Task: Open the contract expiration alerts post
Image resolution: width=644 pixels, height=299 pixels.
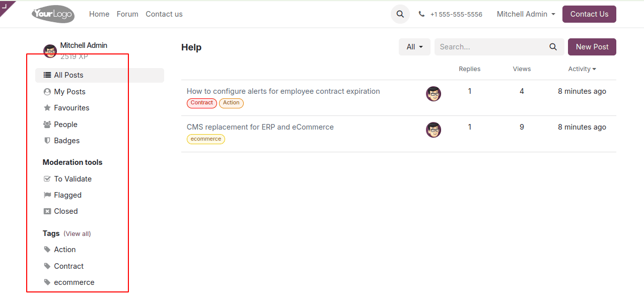Action: pos(282,91)
